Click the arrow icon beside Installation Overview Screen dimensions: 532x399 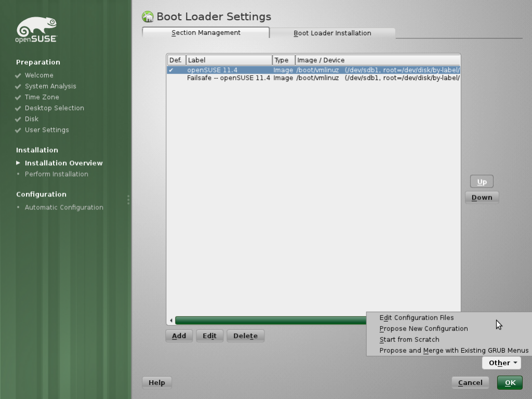(17, 163)
